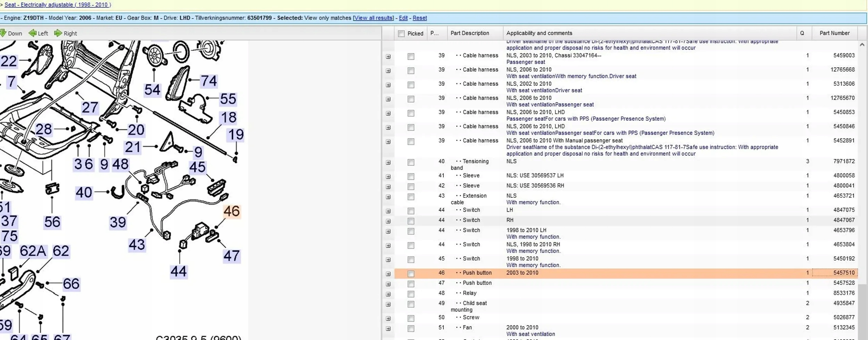868x340 pixels.
Task: Open Seat - Electrically adjustable breadcrumb link
Action: [58, 5]
